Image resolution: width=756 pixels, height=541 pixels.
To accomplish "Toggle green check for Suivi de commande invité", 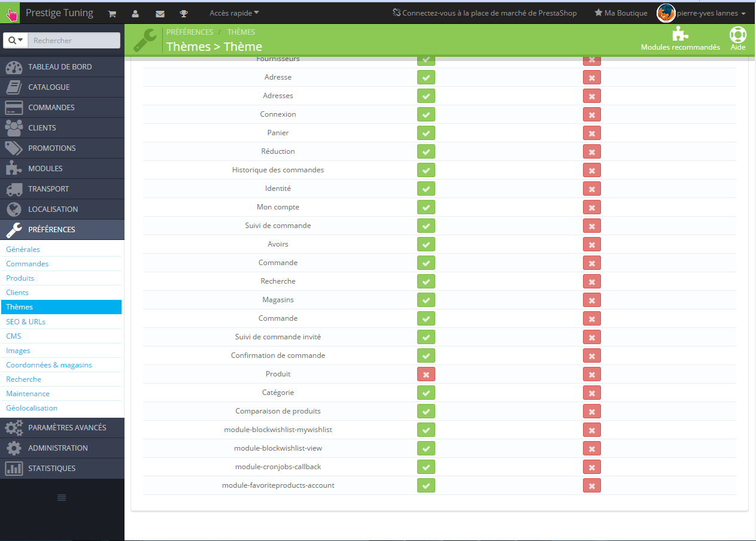I will [426, 337].
